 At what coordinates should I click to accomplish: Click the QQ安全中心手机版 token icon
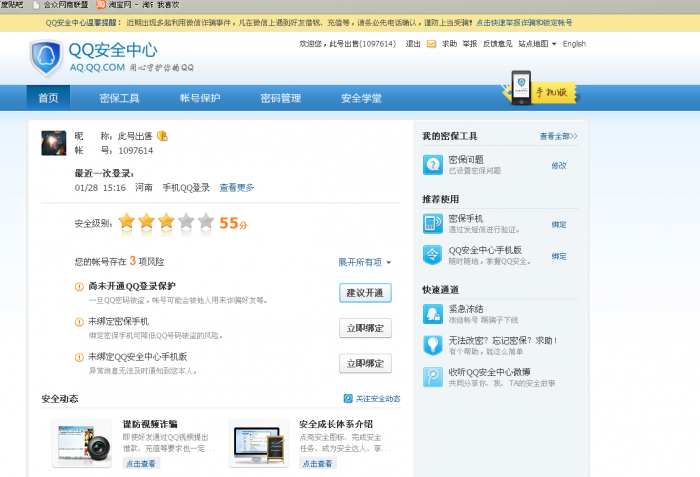(433, 255)
